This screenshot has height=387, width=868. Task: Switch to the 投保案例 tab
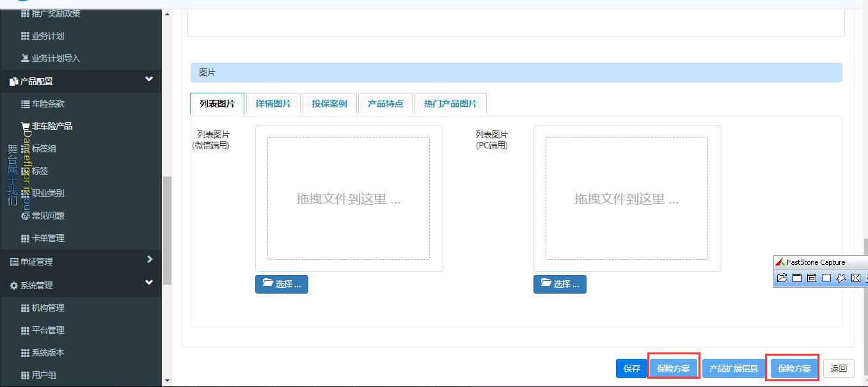point(329,104)
